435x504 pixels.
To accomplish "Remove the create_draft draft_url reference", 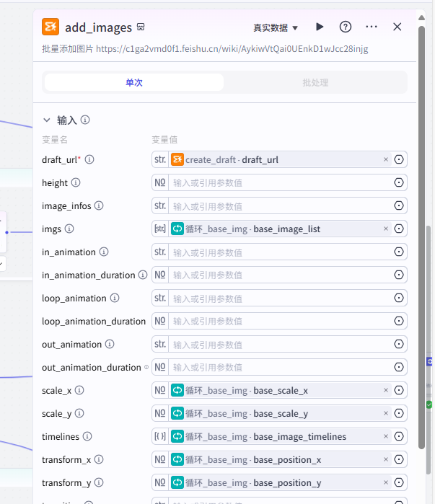I will coord(385,160).
